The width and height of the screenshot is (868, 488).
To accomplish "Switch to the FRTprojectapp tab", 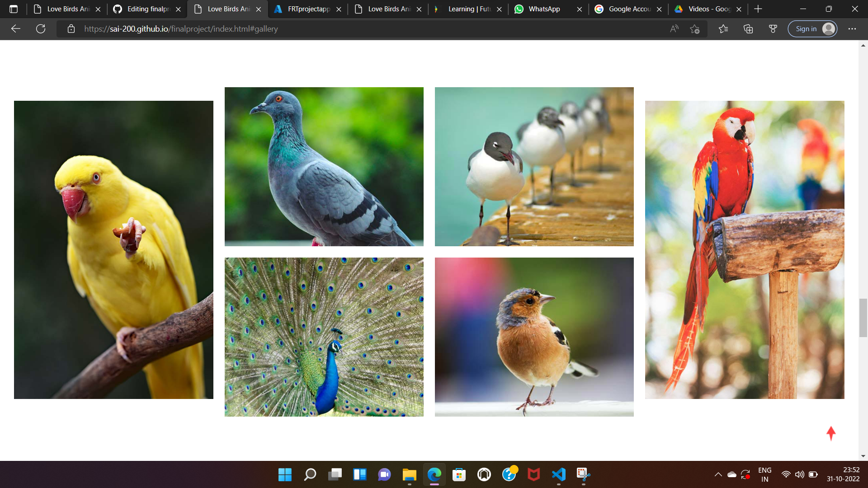I will click(307, 9).
